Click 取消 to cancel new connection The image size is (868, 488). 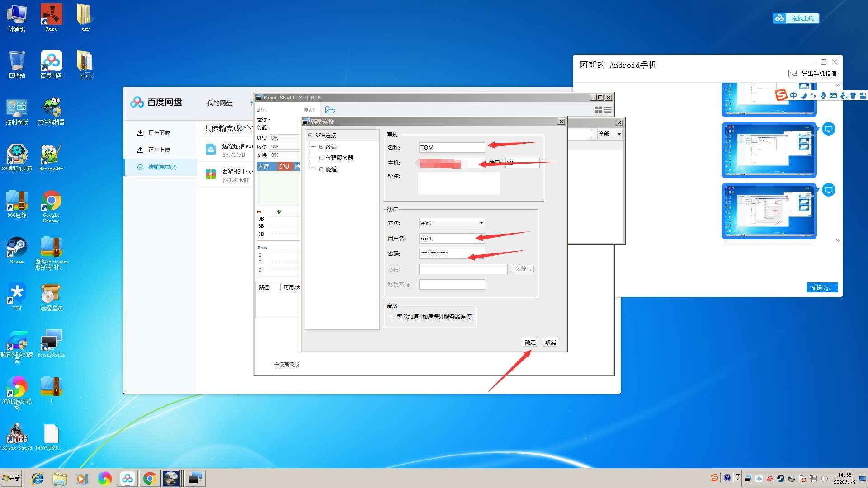click(551, 343)
